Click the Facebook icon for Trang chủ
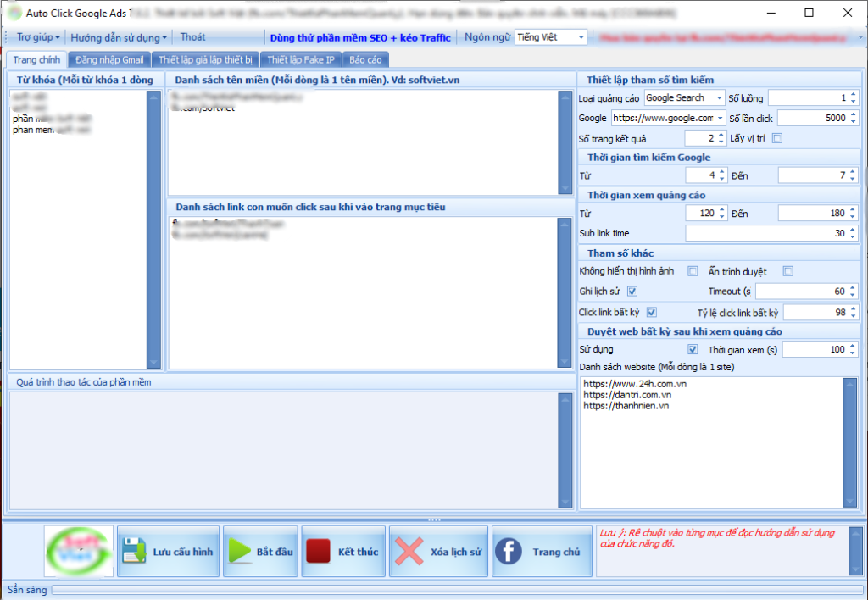868x600 pixels. (x=508, y=552)
